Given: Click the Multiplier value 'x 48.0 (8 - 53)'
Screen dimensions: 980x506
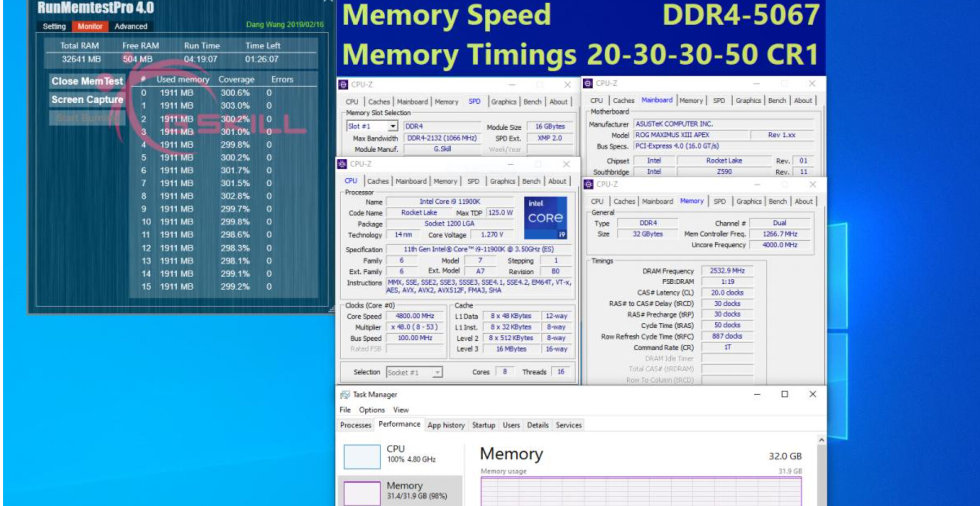Looking at the screenshot, I should pyautogui.click(x=415, y=327).
